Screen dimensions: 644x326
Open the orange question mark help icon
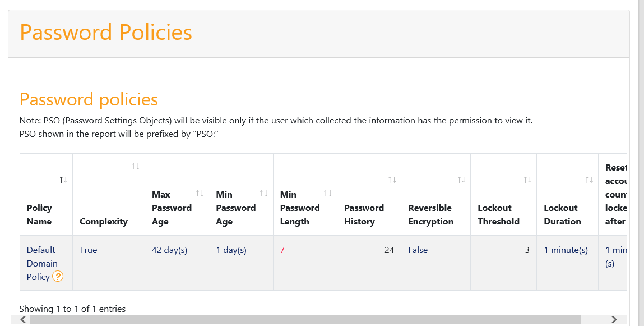pos(58,277)
